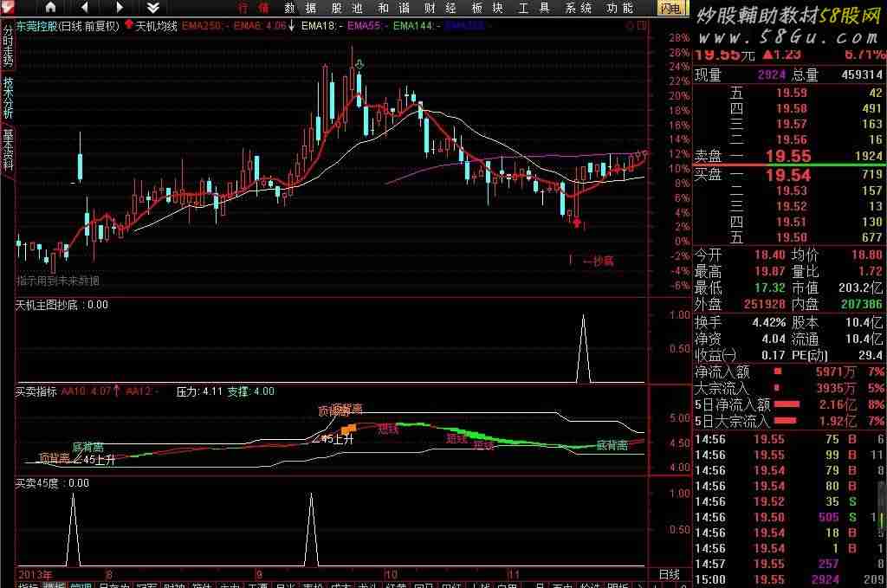Viewport: 887px width, 588px height.
Task: Click sell-five price 19.59
Action: (x=792, y=93)
